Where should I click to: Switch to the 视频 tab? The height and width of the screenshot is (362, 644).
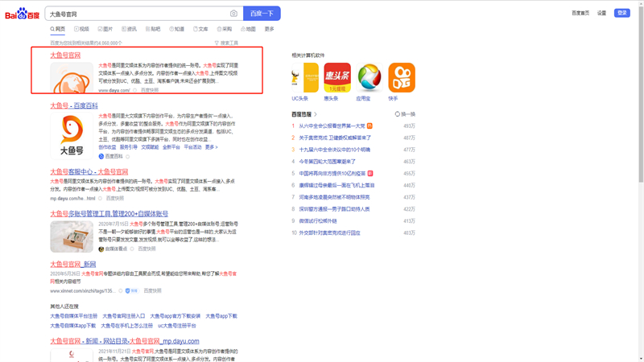82,29
